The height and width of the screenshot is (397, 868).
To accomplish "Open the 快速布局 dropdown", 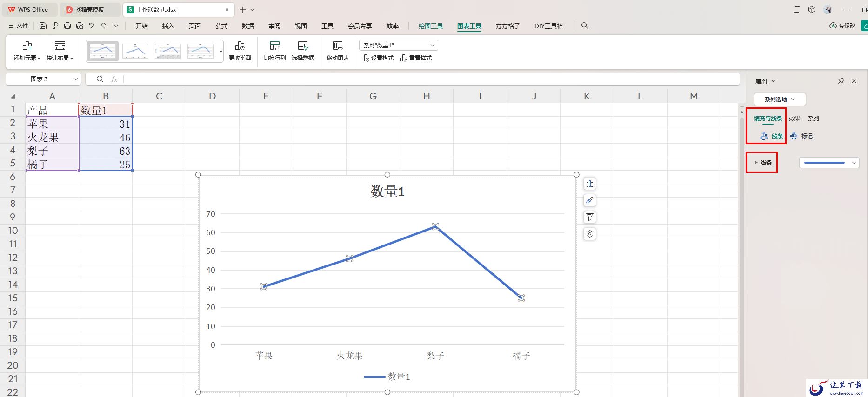I will click(60, 51).
